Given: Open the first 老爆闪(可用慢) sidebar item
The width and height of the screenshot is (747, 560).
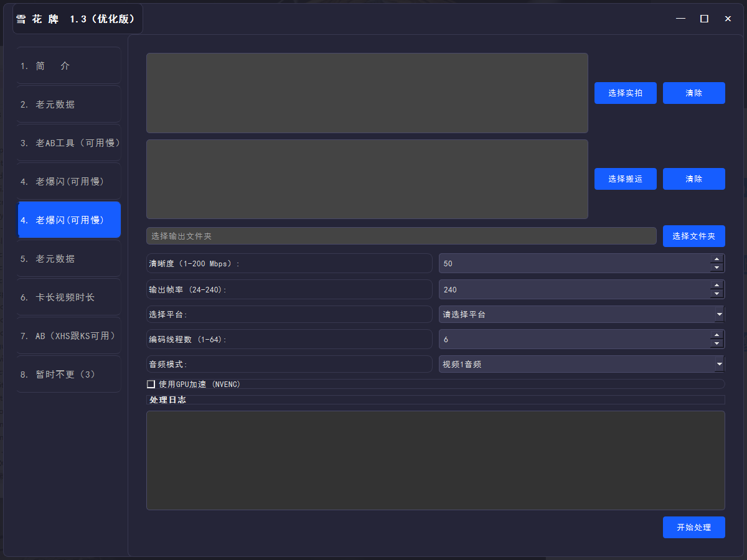Looking at the screenshot, I should pyautogui.click(x=68, y=181).
